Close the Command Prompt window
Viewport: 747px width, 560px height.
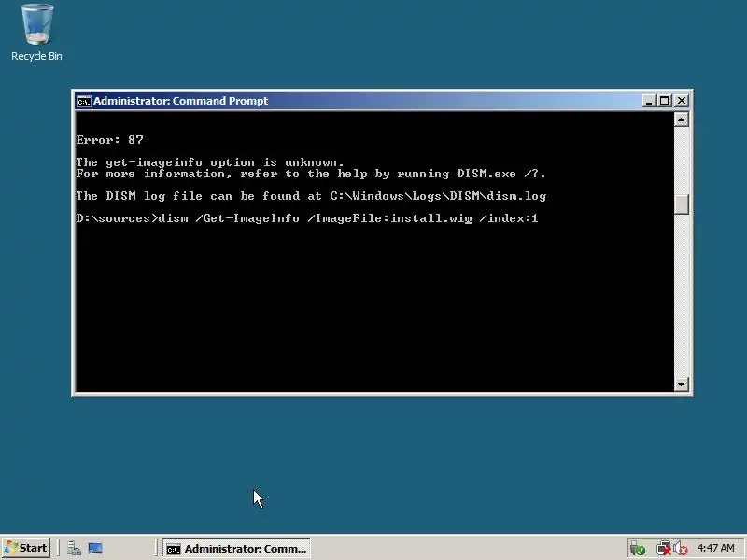click(682, 101)
